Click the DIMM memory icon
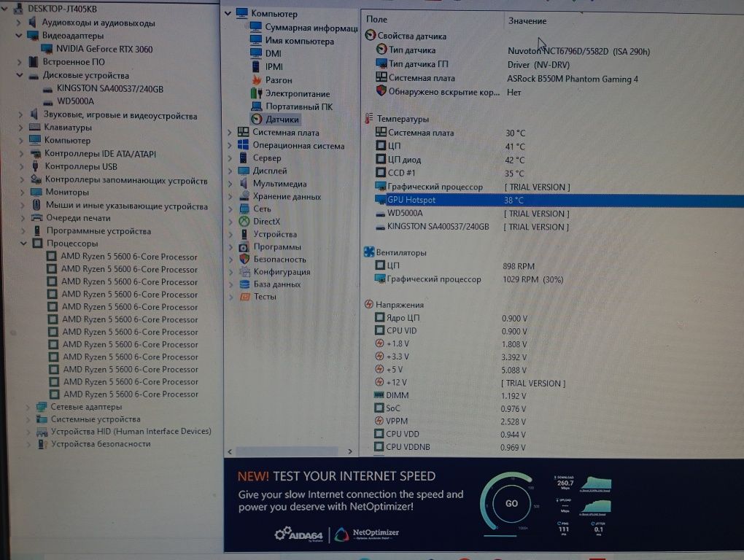The height and width of the screenshot is (560, 744). pyautogui.click(x=379, y=395)
